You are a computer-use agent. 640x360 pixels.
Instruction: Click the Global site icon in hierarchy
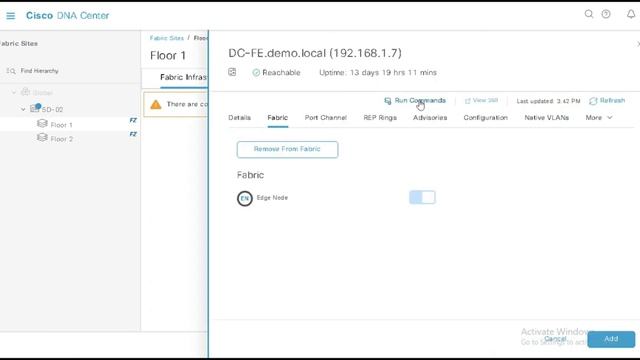pos(25,92)
